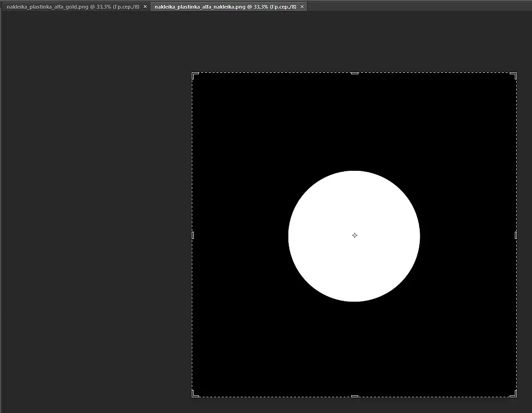The width and height of the screenshot is (532, 413).
Task: Click the black canvas right of the white circle
Action: (468, 235)
